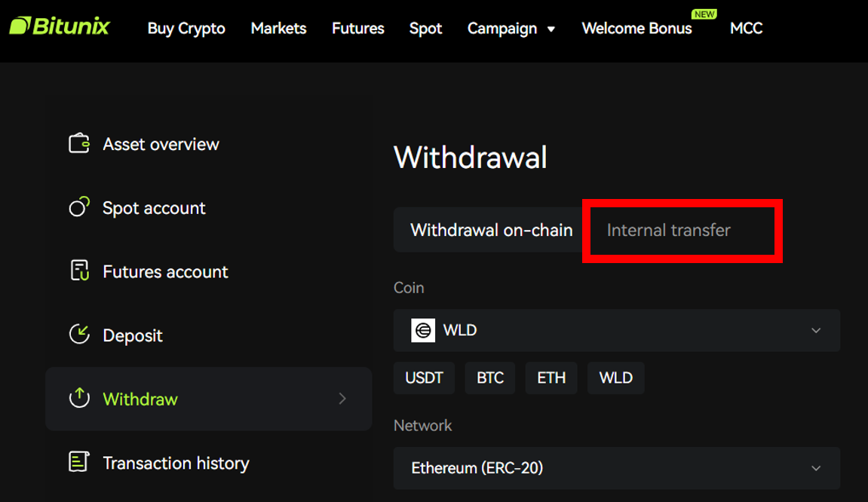
Task: Click the Withdraw item chevron arrow
Action: (x=342, y=399)
